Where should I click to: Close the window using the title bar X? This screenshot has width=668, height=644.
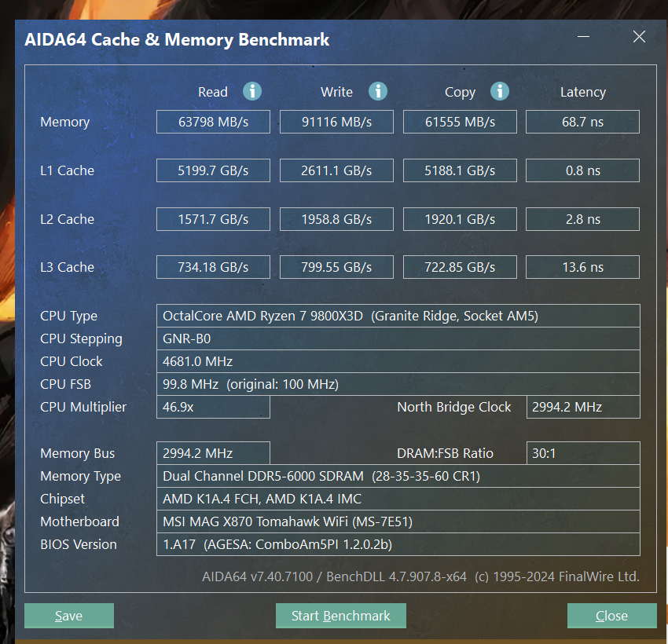pos(639,37)
